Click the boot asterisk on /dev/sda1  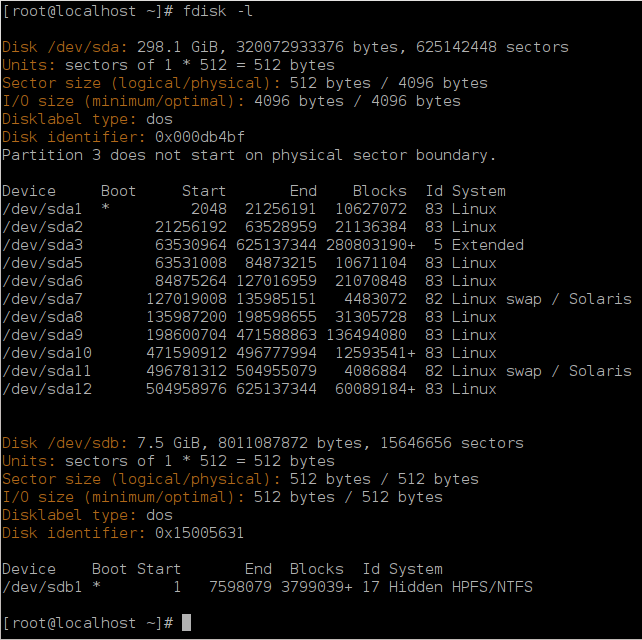pyautogui.click(x=106, y=207)
